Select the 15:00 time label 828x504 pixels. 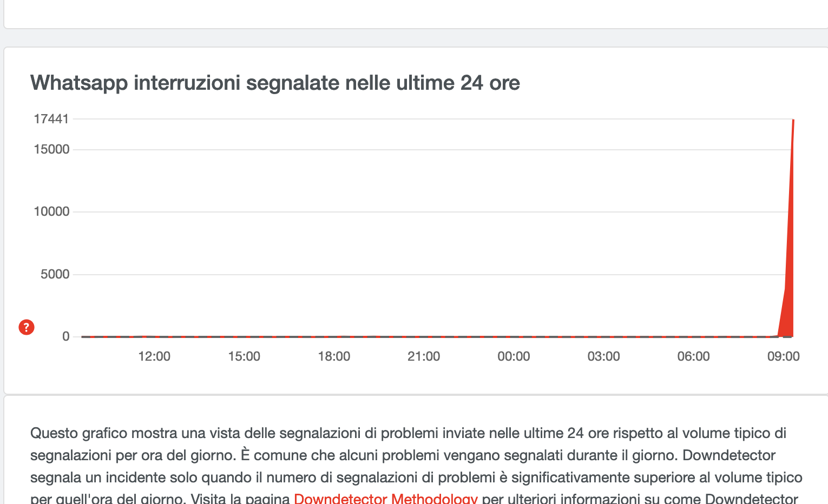(245, 356)
